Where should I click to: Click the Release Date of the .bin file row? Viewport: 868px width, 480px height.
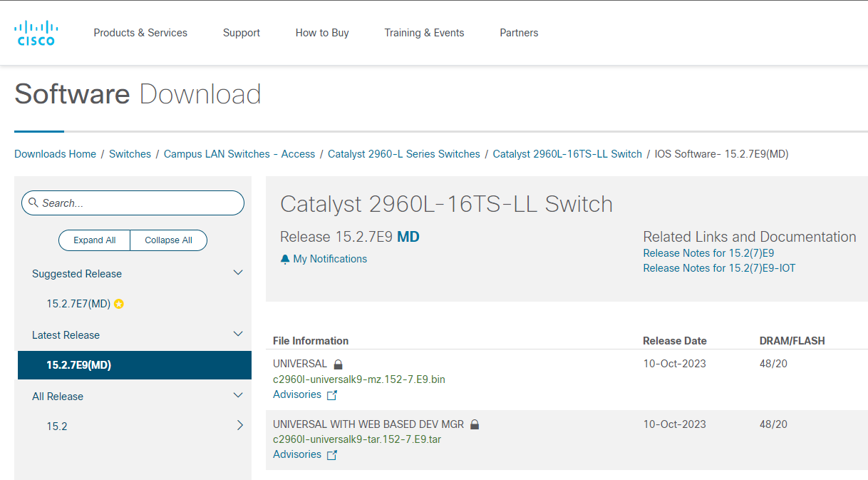(x=674, y=364)
